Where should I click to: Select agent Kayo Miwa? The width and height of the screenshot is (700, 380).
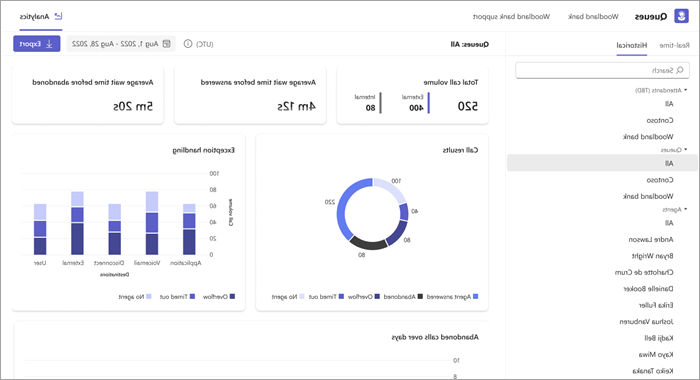click(656, 355)
